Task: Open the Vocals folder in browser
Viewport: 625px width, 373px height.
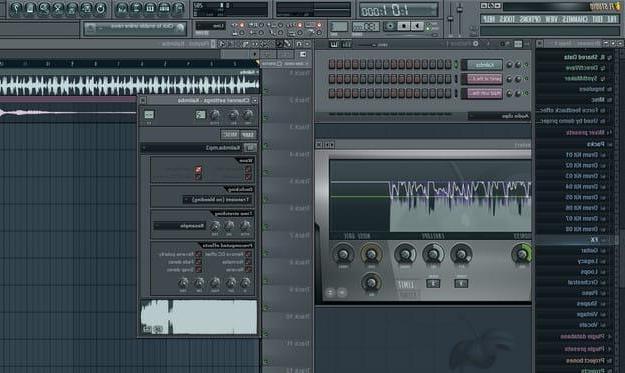Action: point(588,325)
